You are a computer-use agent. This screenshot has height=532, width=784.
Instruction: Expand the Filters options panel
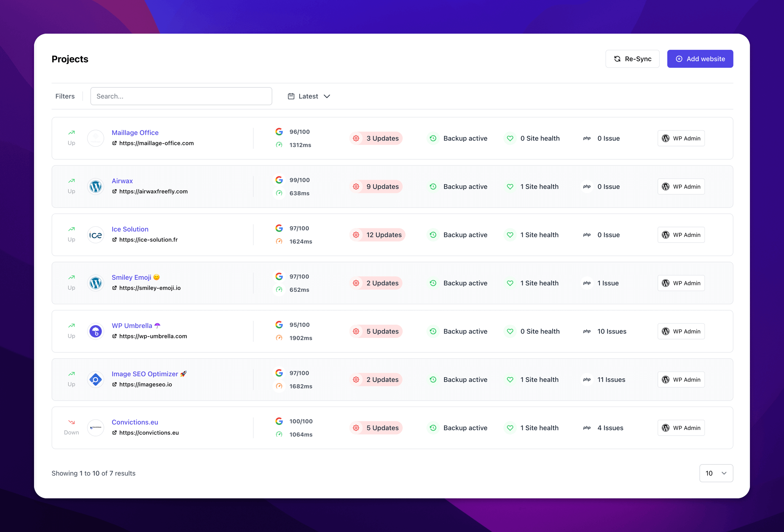point(65,96)
